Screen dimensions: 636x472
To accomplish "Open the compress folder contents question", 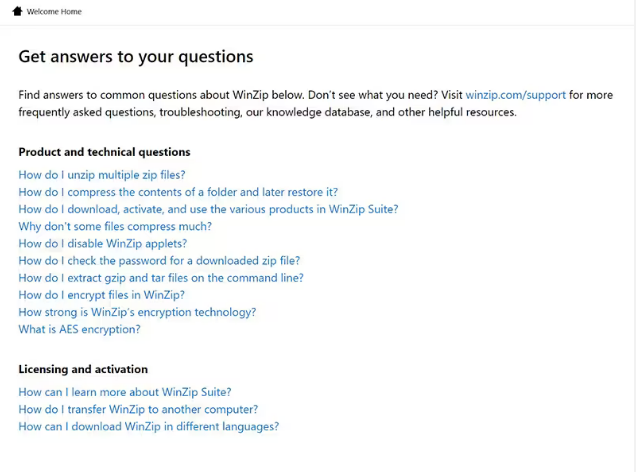I will [178, 192].
